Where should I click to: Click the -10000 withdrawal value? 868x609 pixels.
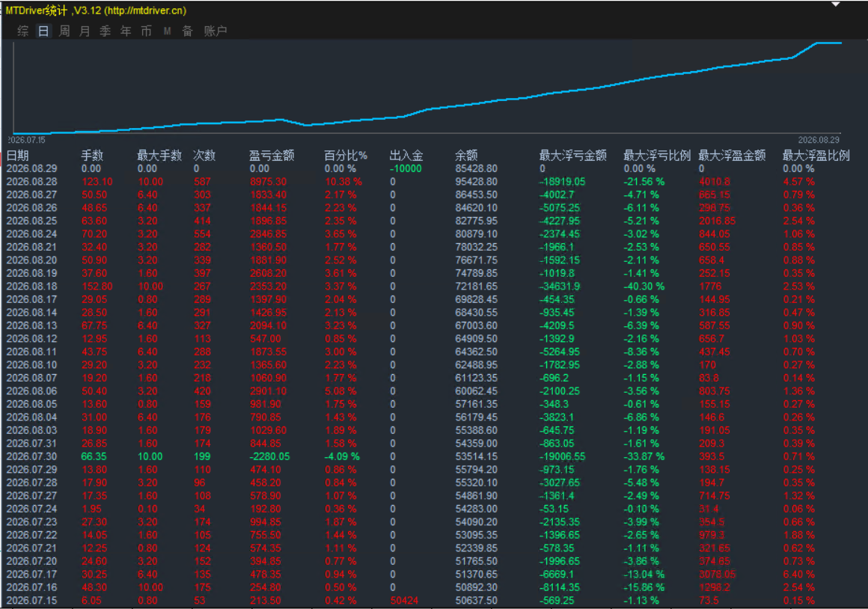click(x=406, y=168)
